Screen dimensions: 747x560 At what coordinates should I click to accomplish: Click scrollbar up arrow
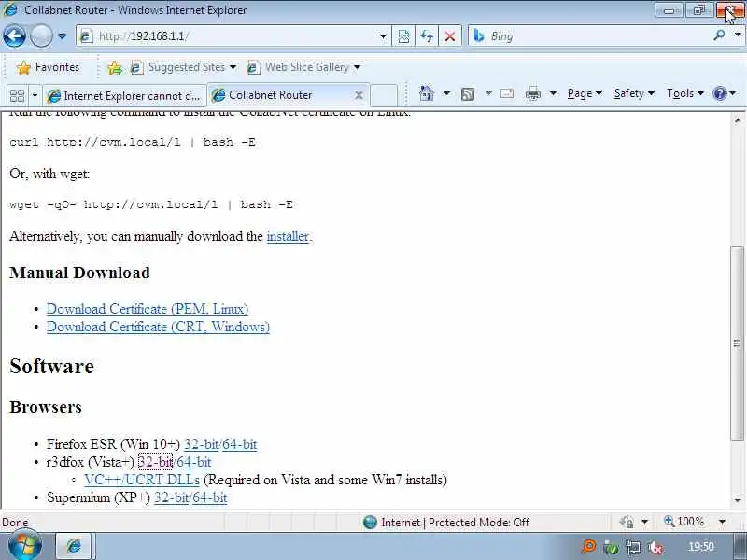pos(738,120)
